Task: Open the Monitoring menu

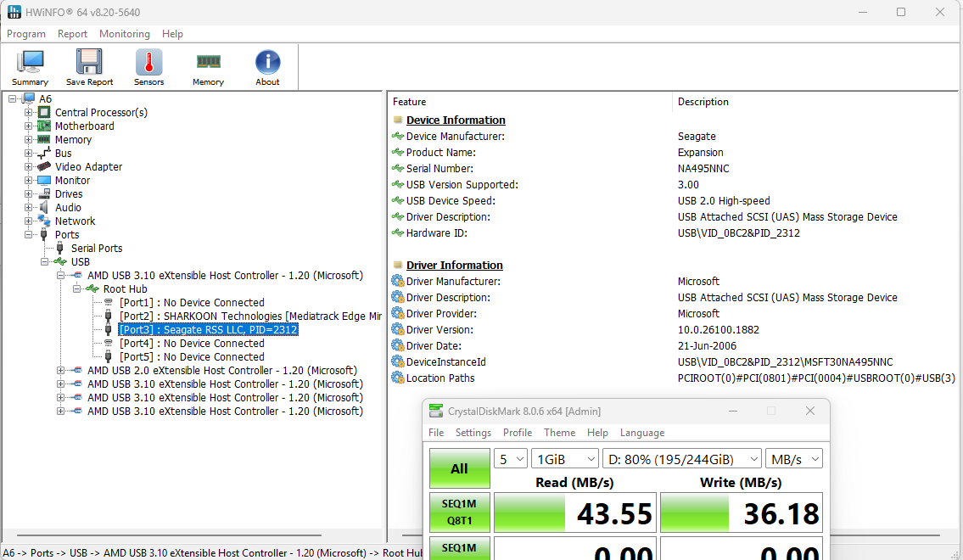Action: point(125,34)
